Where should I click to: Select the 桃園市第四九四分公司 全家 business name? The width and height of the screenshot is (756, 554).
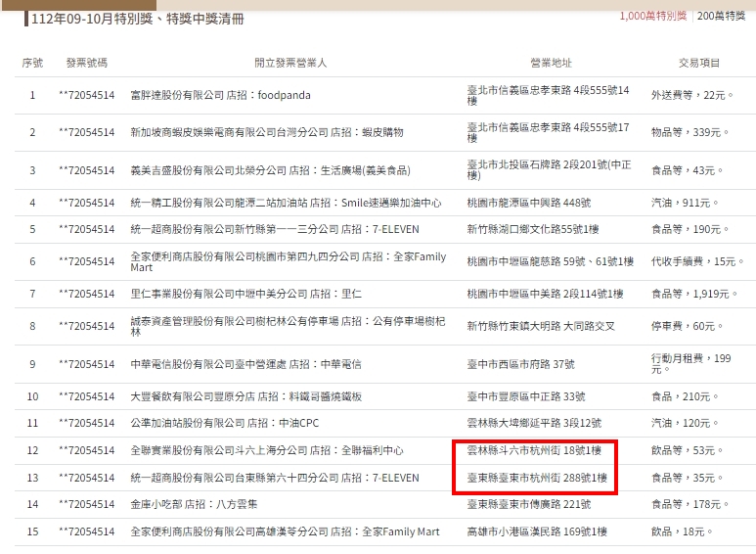pyautogui.click(x=289, y=261)
